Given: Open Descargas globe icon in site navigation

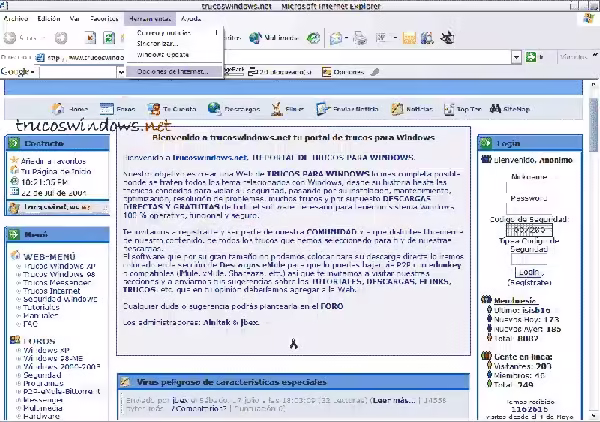Looking at the screenshot, I should [214, 109].
